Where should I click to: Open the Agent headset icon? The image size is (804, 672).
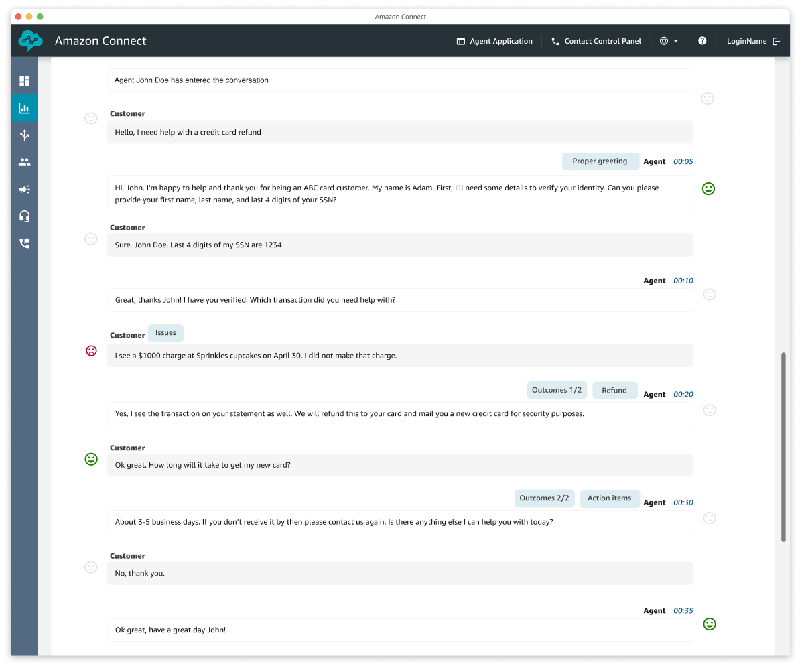(24, 216)
